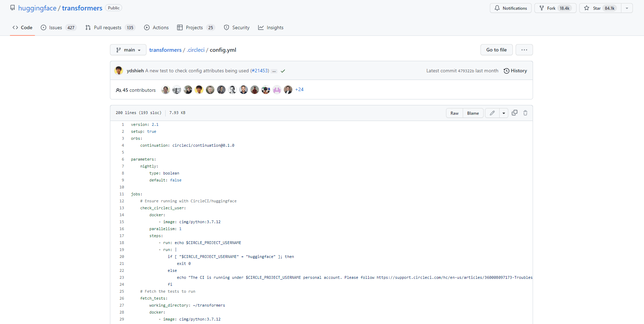Click the Pull requests count 135
The width and height of the screenshot is (644, 324).
click(130, 27)
